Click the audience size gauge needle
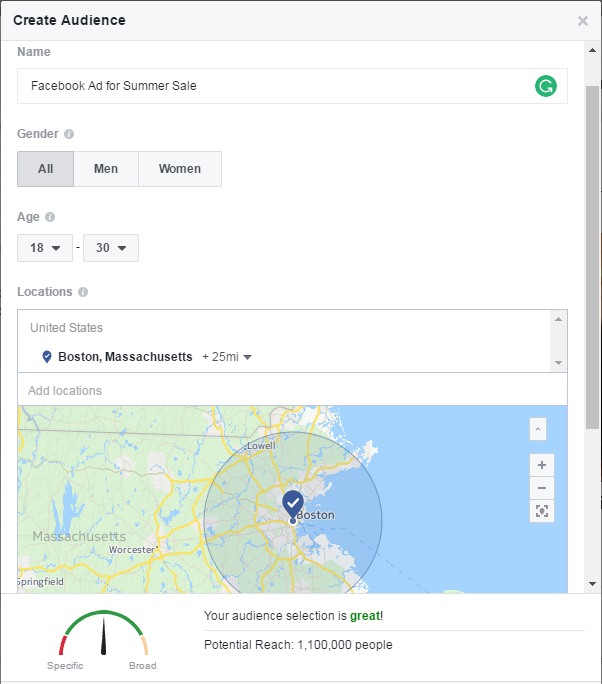Viewport: 602px width, 684px height. click(x=103, y=636)
